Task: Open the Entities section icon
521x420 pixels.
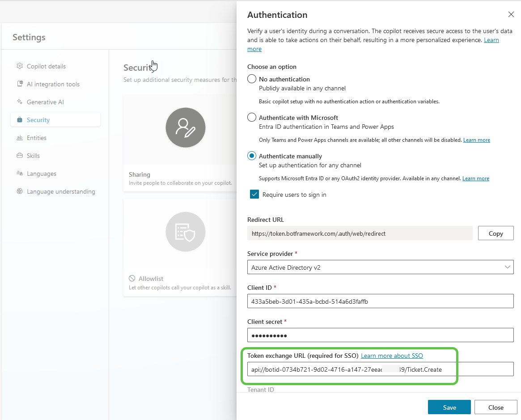Action: (x=20, y=138)
